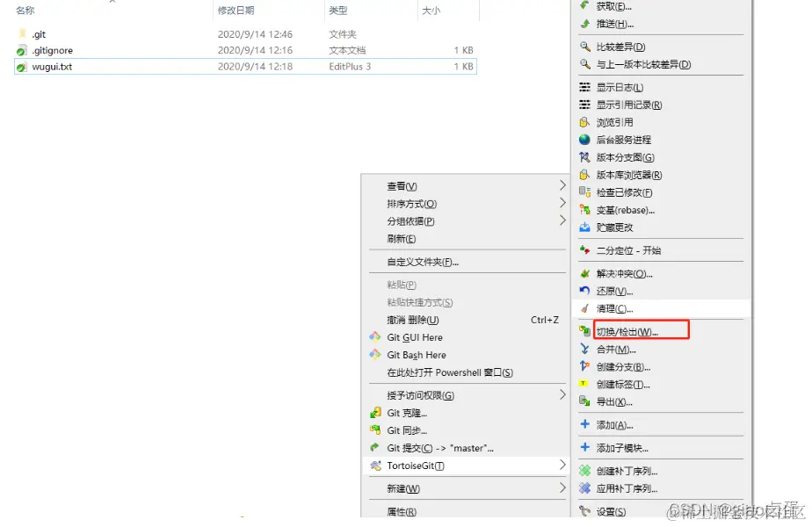Click the Stash Changes (贮藏更改) icon
Viewport: 812px width, 527px height.
pyautogui.click(x=584, y=227)
